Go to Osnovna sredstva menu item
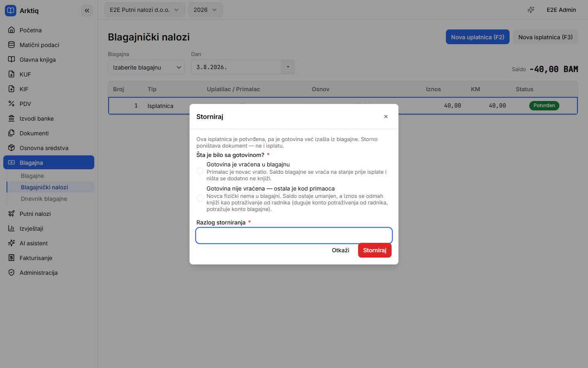588x368 pixels. (x=49, y=148)
